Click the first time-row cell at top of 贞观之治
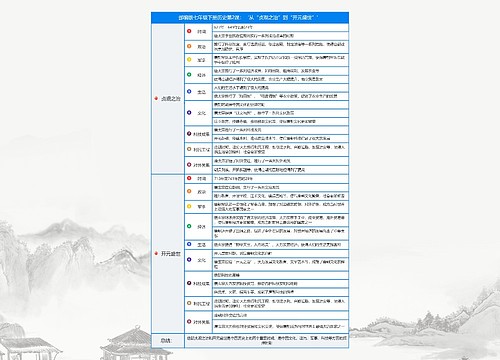The image size is (500, 360). point(281,27)
